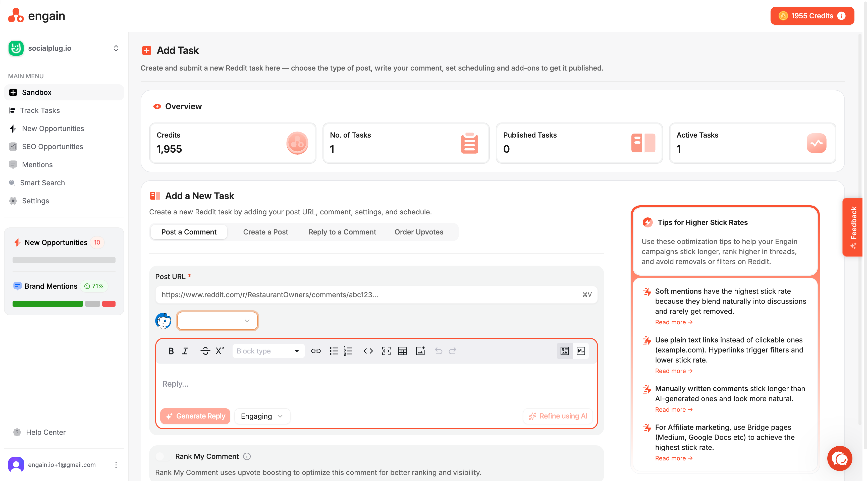The height and width of the screenshot is (481, 868).
Task: Click the Credits coin icon in overview
Action: coord(297,143)
